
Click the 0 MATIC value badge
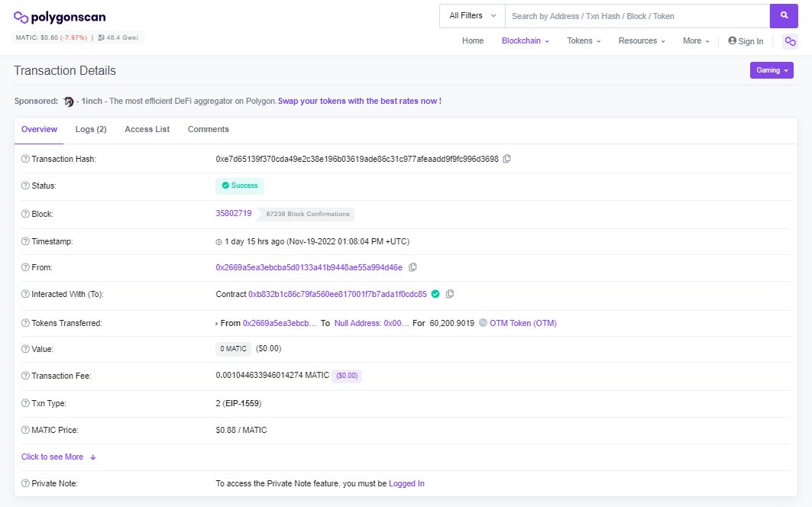point(233,349)
